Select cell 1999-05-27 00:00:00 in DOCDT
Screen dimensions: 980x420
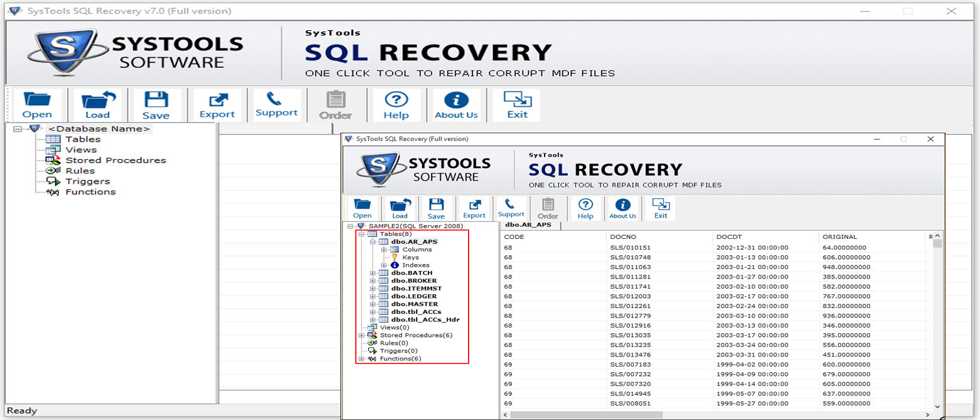click(752, 404)
